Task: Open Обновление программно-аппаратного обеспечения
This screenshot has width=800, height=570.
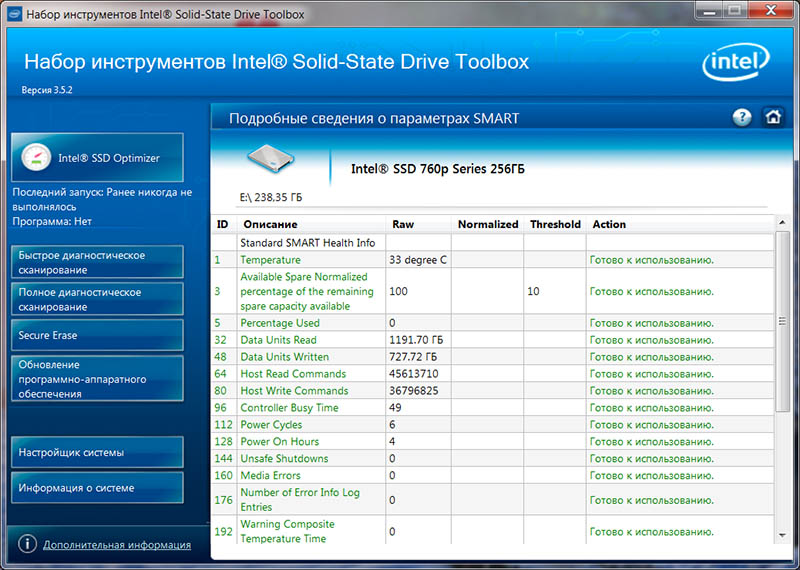Action: (97, 379)
